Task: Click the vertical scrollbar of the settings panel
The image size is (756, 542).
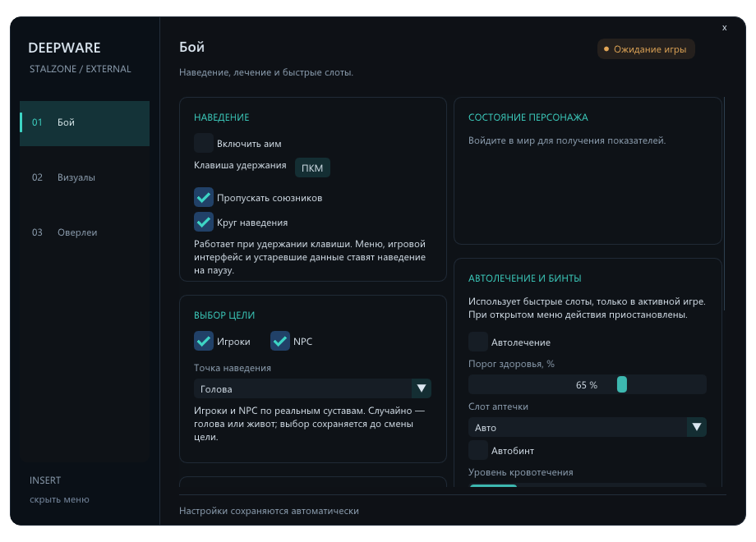Action: click(724, 204)
